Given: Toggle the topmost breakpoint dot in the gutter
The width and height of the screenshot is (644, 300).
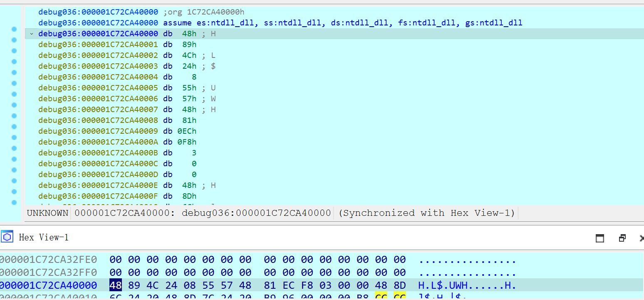Looking at the screenshot, I should coord(14,29).
